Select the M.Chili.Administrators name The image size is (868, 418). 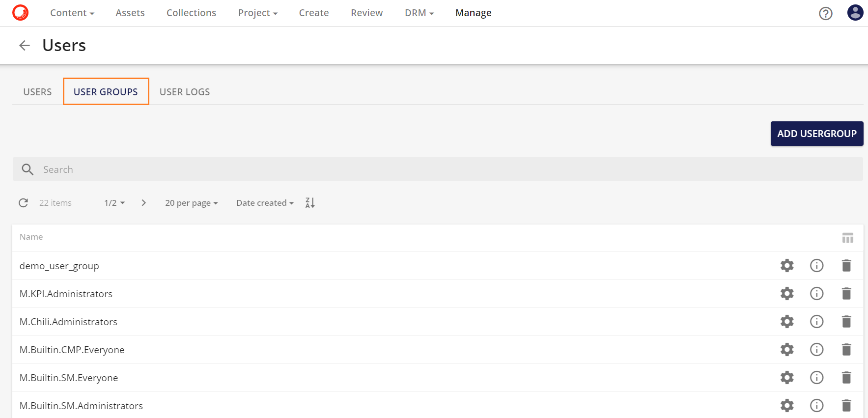pyautogui.click(x=68, y=322)
